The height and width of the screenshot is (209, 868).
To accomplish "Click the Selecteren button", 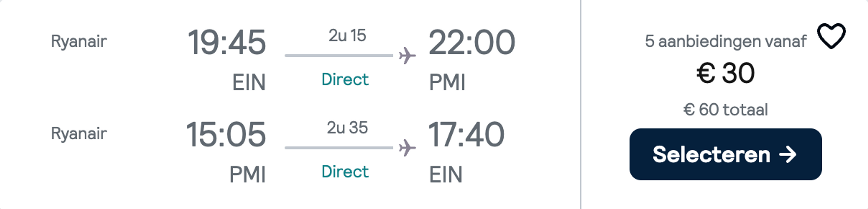I will tap(725, 154).
